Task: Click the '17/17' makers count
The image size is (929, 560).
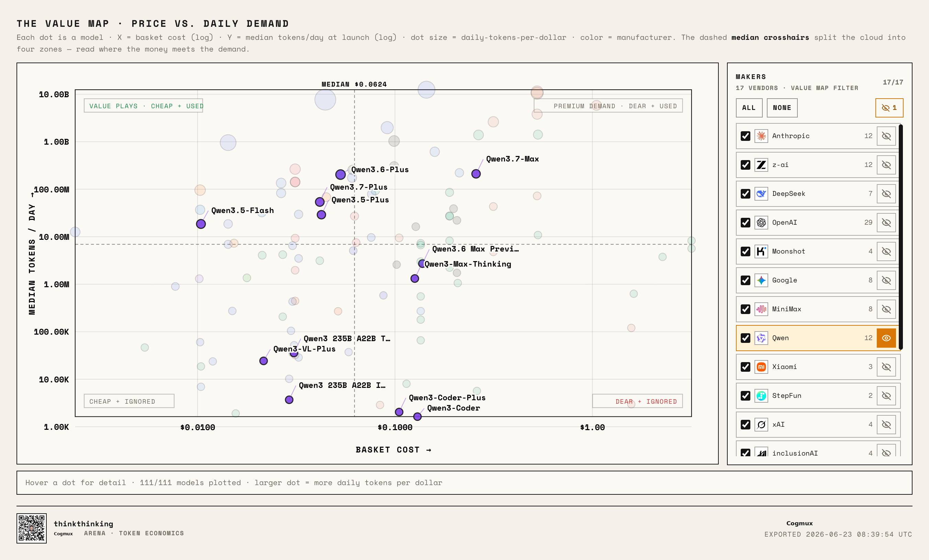Action: tap(893, 82)
